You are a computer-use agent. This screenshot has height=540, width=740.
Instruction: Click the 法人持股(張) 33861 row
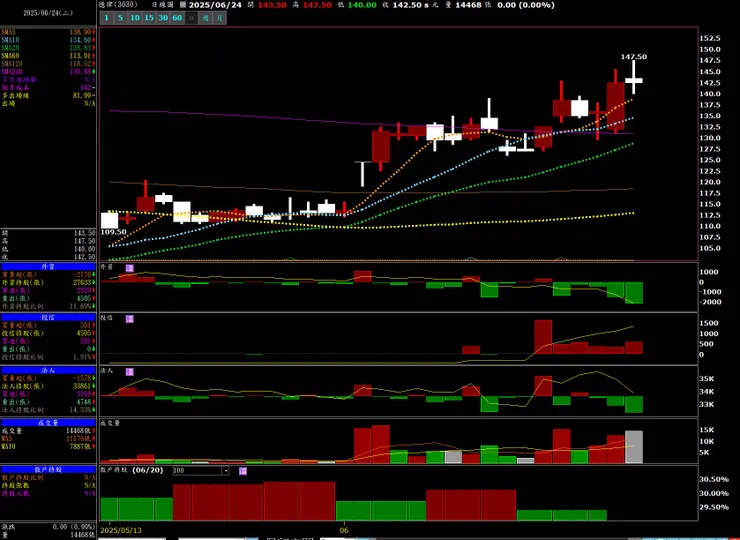[48, 386]
